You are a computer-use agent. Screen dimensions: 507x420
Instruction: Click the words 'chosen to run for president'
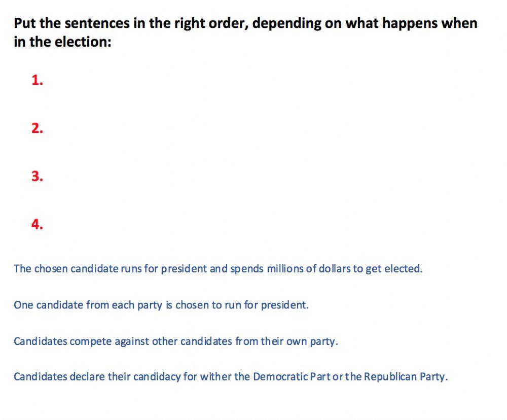(241, 305)
